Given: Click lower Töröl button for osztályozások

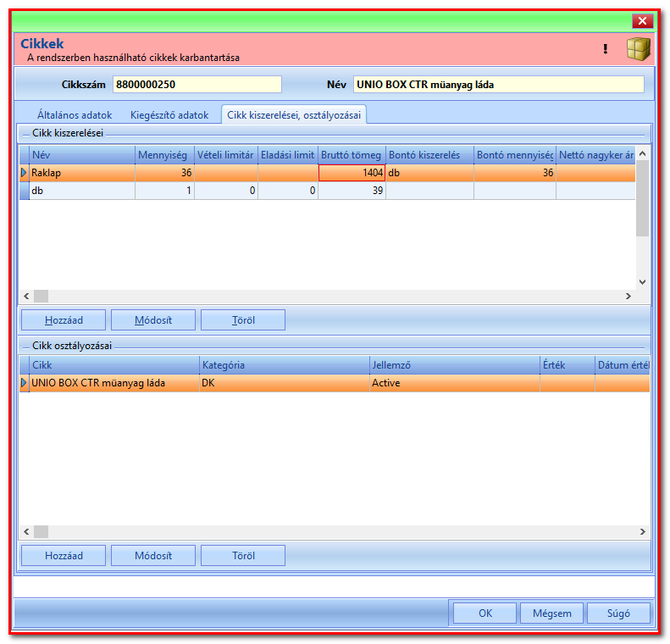Looking at the screenshot, I should [243, 556].
